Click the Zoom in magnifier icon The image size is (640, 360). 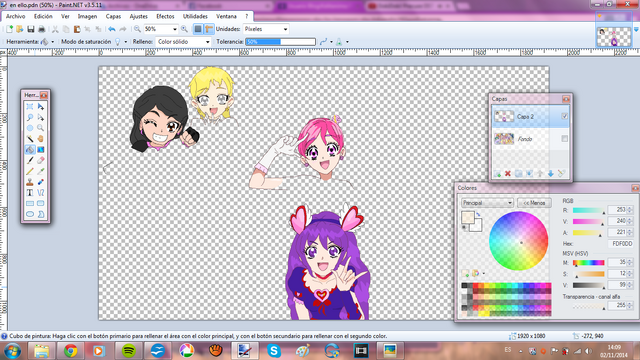[x=184, y=29]
